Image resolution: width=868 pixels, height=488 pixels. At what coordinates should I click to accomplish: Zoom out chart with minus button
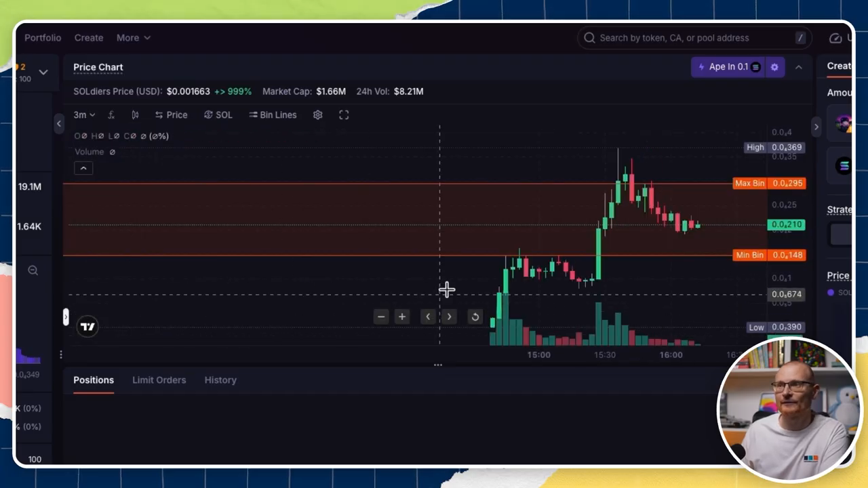pyautogui.click(x=381, y=317)
